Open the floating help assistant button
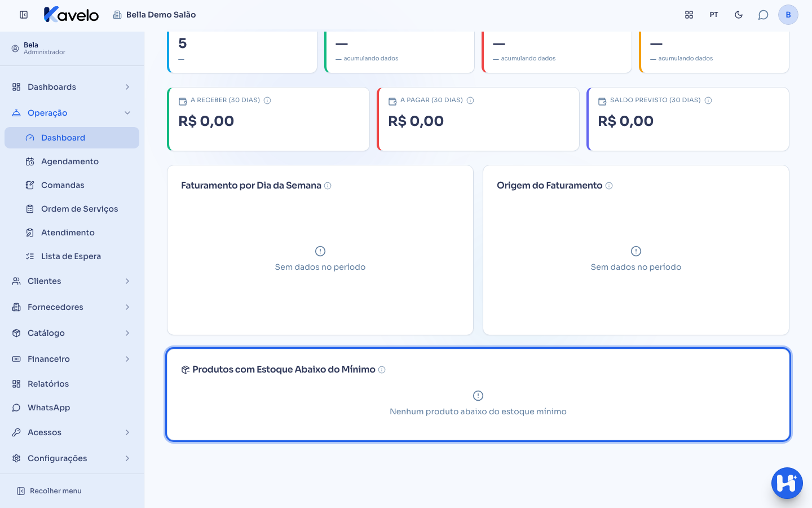812x508 pixels. 787,483
